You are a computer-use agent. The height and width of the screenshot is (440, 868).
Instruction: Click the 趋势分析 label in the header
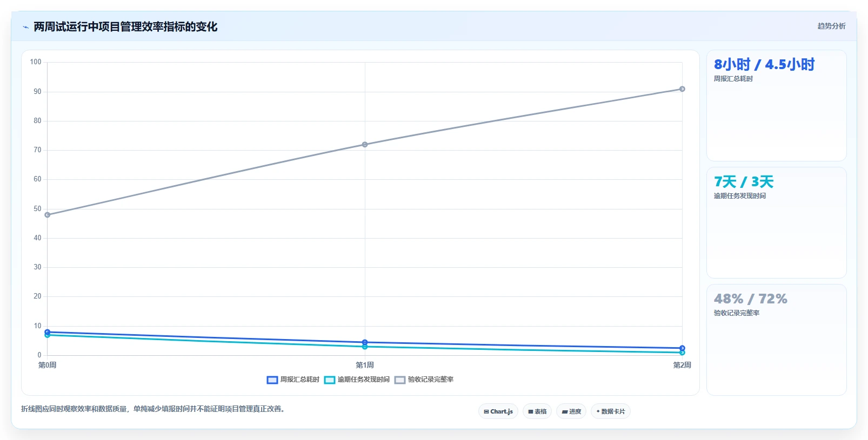[x=831, y=26]
